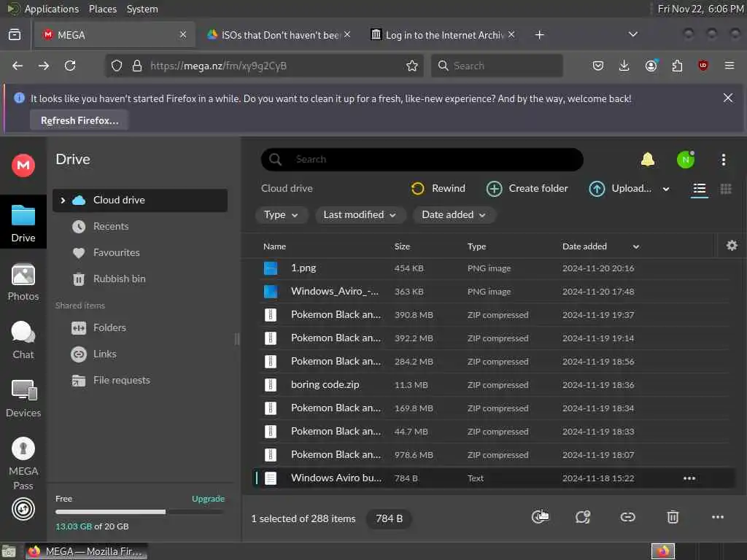The height and width of the screenshot is (560, 747).
Task: Open Favourites in the sidebar
Action: tap(139, 253)
